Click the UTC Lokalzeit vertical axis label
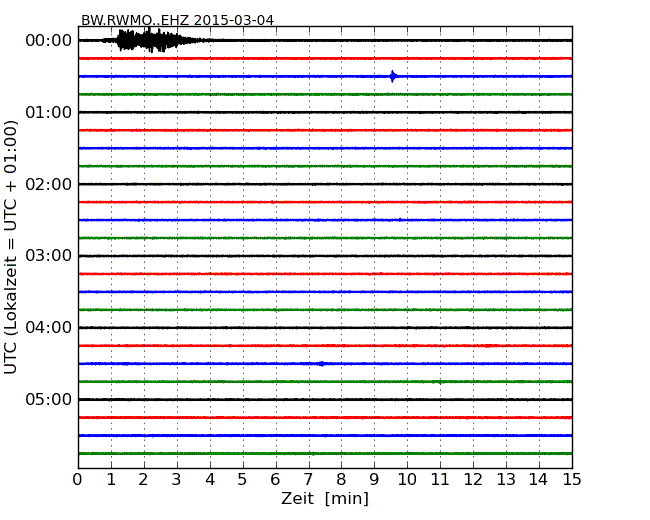This screenshot has width=650, height=520. pos(11,247)
